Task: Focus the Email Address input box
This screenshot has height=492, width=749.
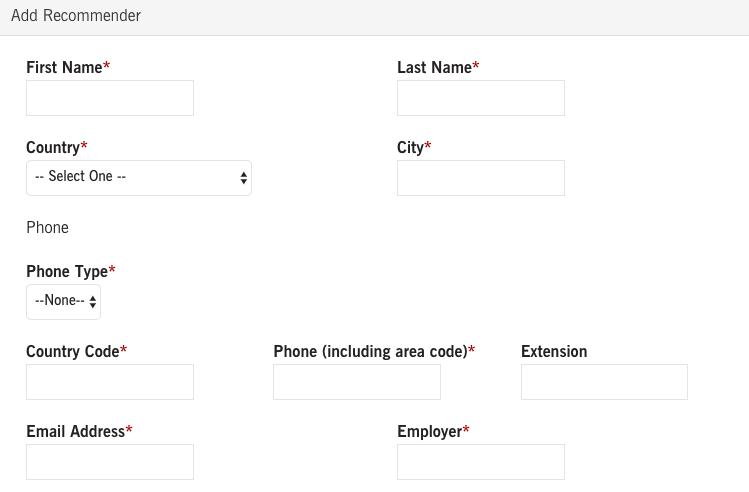Action: tap(110, 462)
